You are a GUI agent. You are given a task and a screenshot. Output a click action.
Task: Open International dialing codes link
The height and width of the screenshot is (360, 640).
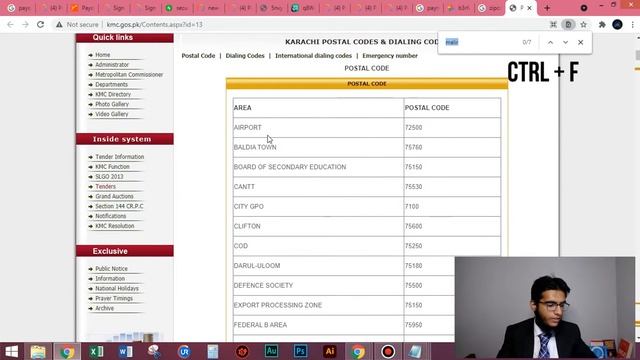point(313,56)
